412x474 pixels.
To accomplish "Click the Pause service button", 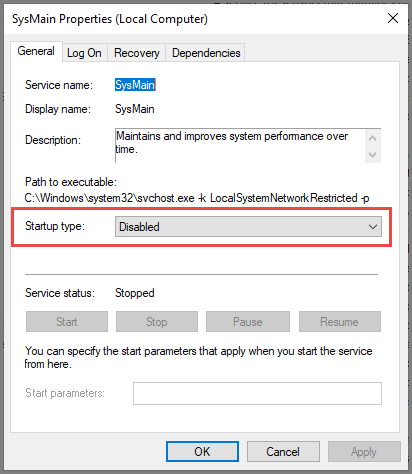I will [x=248, y=322].
